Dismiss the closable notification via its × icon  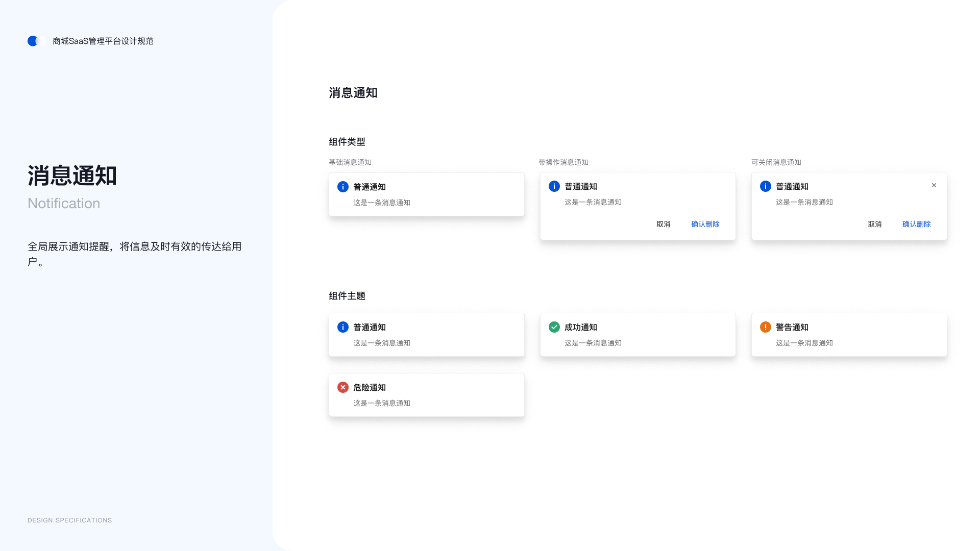click(934, 185)
